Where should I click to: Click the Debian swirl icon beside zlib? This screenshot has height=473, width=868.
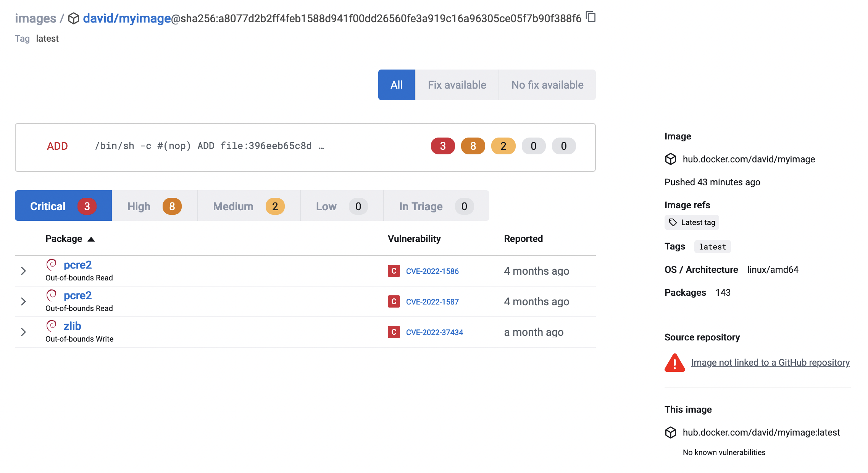pos(52,326)
